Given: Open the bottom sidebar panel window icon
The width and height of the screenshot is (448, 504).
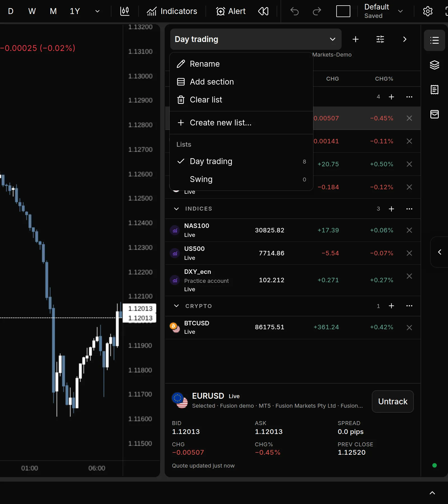Looking at the screenshot, I should [435, 114].
